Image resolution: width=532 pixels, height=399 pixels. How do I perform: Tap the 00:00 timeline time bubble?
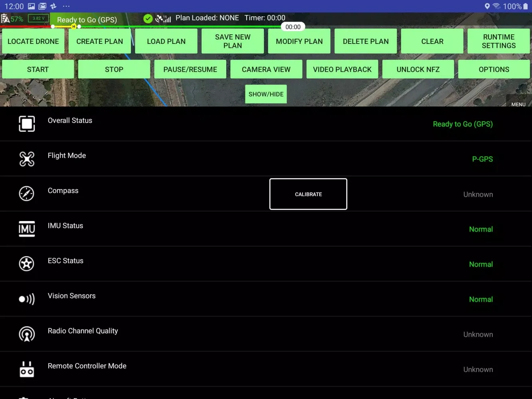(293, 27)
